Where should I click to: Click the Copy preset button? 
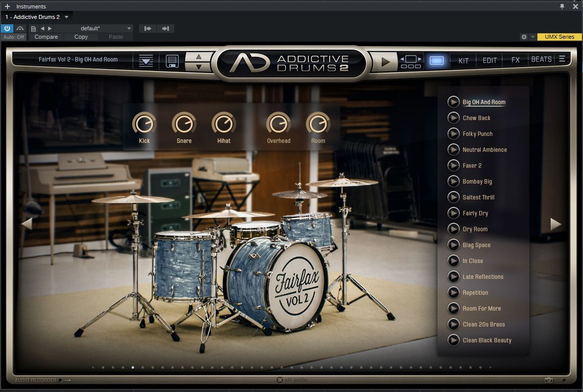pyautogui.click(x=81, y=37)
